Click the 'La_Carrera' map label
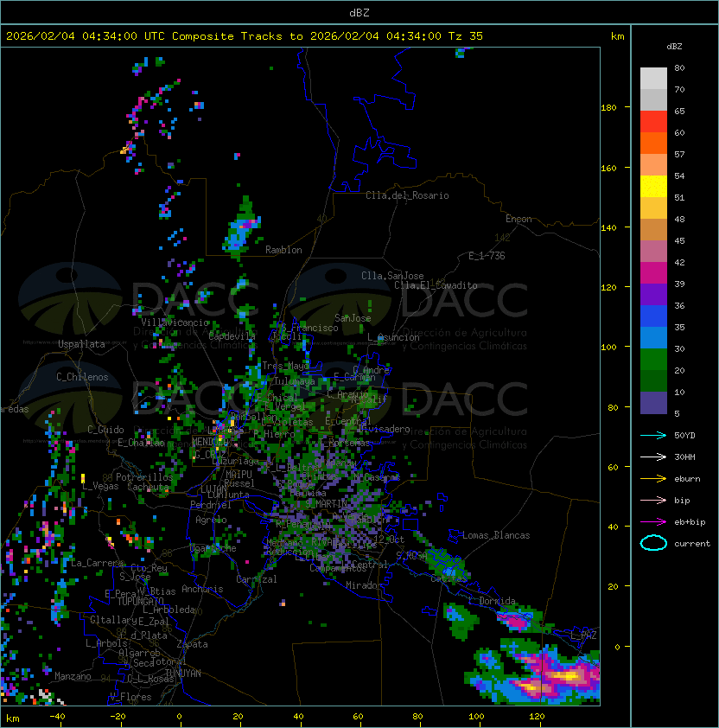The image size is (719, 728). pyautogui.click(x=98, y=563)
